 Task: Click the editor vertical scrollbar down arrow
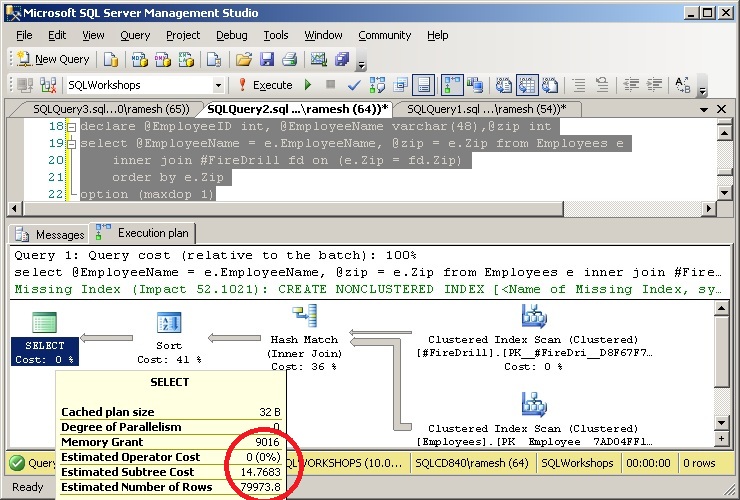(x=724, y=192)
